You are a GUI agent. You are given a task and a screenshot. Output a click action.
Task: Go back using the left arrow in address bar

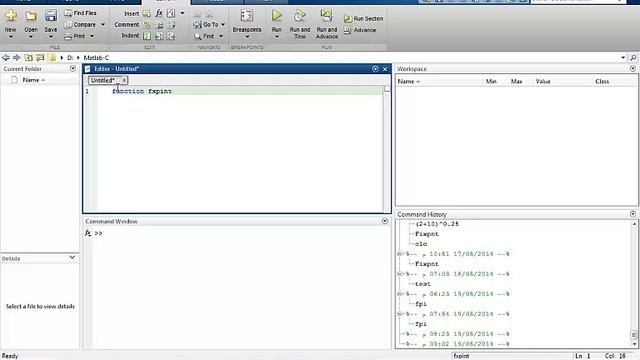point(6,58)
